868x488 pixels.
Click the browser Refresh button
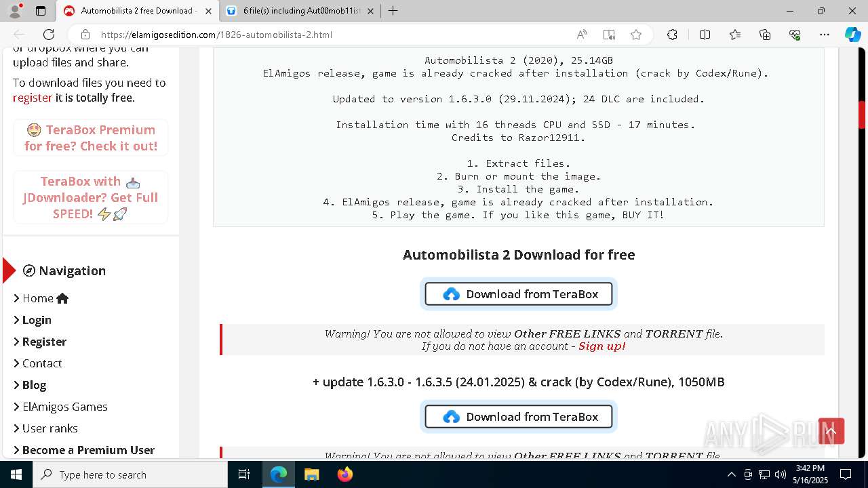[49, 35]
